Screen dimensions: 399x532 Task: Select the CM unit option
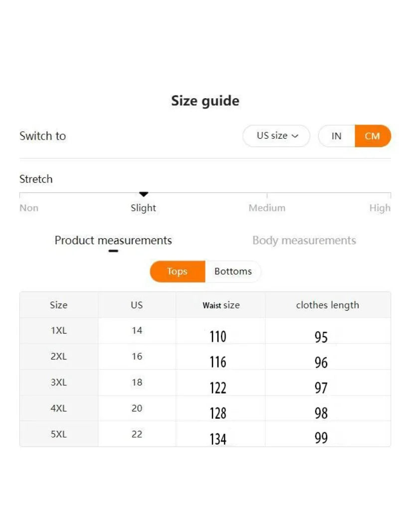[x=372, y=136]
